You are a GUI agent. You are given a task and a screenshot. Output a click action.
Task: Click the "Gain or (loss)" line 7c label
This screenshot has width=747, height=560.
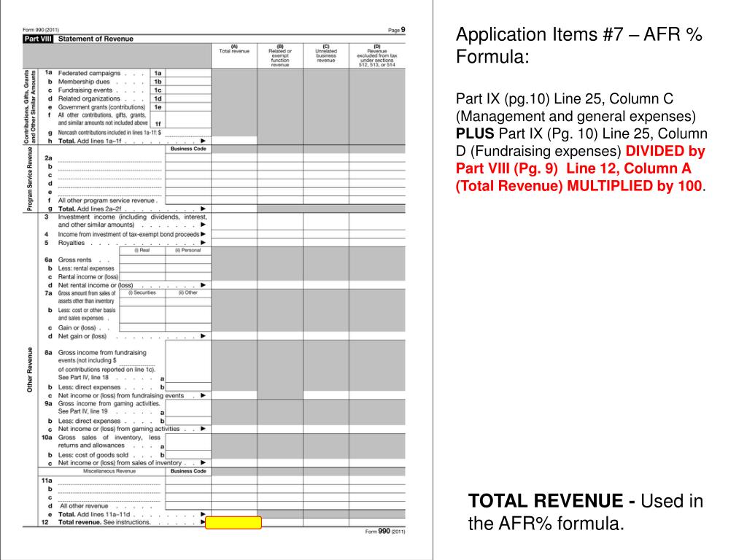[x=77, y=327]
